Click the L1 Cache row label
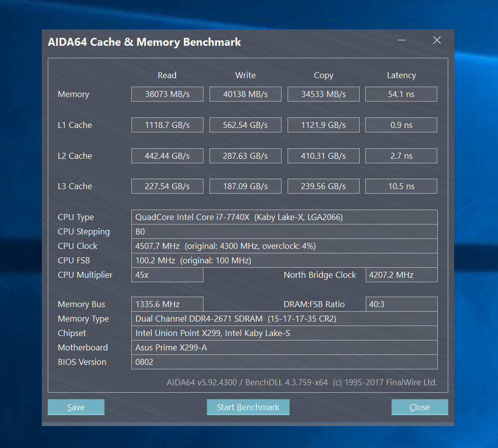This screenshot has height=448, width=498. [75, 125]
